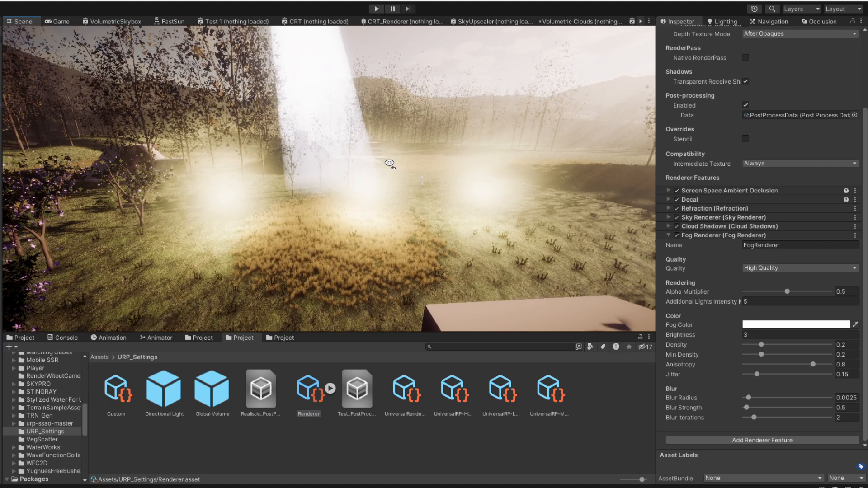Open the Layers dropdown
This screenshot has height=488, width=868.
click(x=802, y=9)
